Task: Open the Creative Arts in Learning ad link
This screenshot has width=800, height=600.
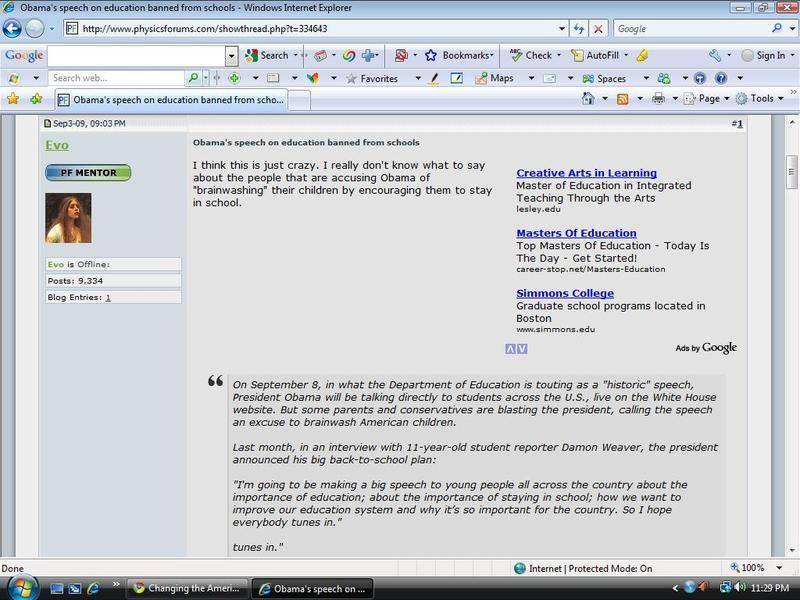Action: (x=587, y=173)
